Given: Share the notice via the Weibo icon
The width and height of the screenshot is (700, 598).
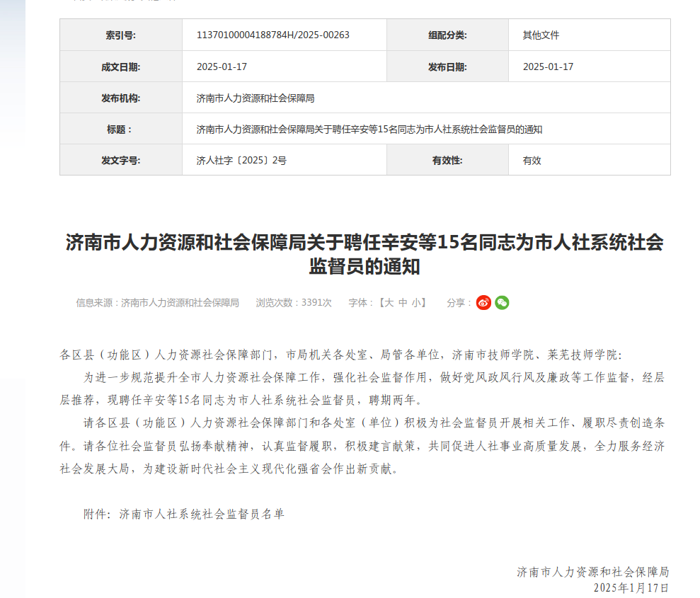Looking at the screenshot, I should pyautogui.click(x=483, y=303).
